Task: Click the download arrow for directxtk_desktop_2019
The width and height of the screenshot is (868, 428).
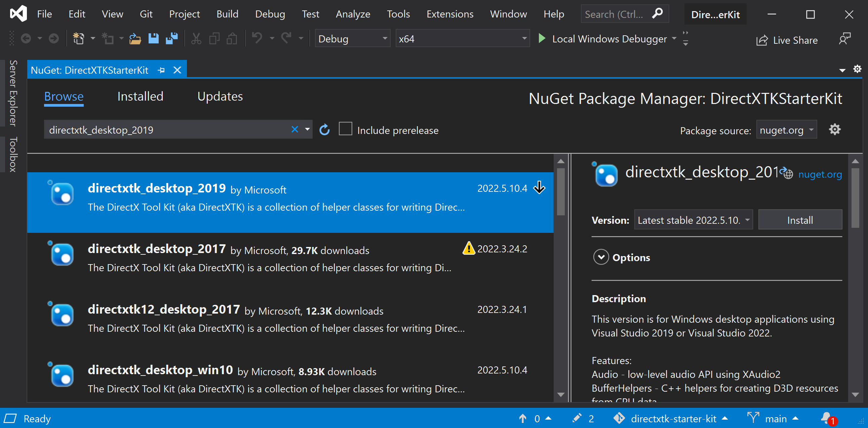Action: coord(540,187)
